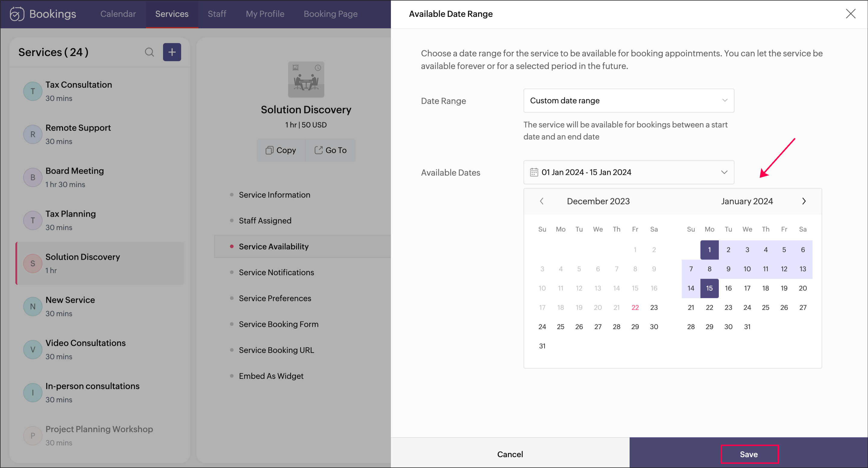Click the Bookings logo icon
Viewport: 868px width, 468px height.
[x=17, y=14]
